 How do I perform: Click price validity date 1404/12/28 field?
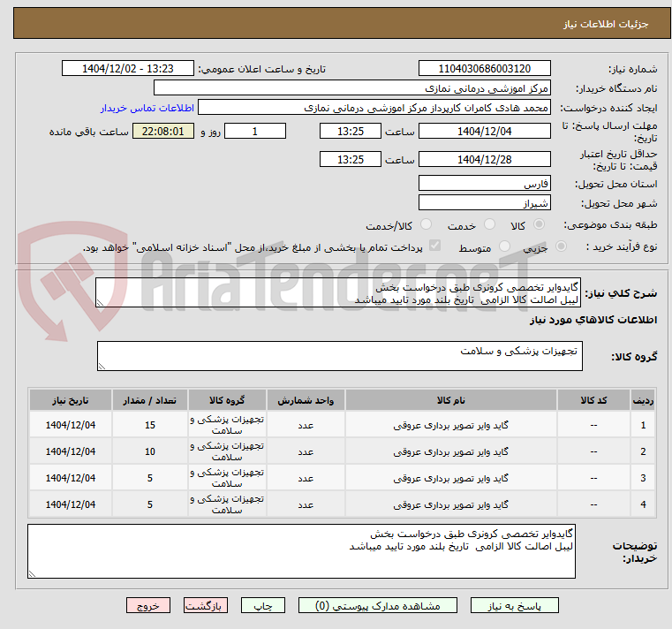click(x=484, y=159)
